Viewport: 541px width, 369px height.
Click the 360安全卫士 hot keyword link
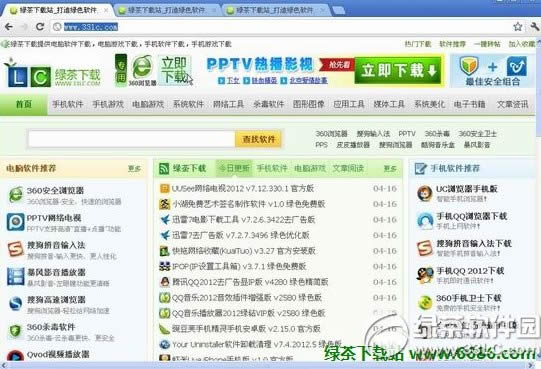pyautogui.click(x=477, y=134)
